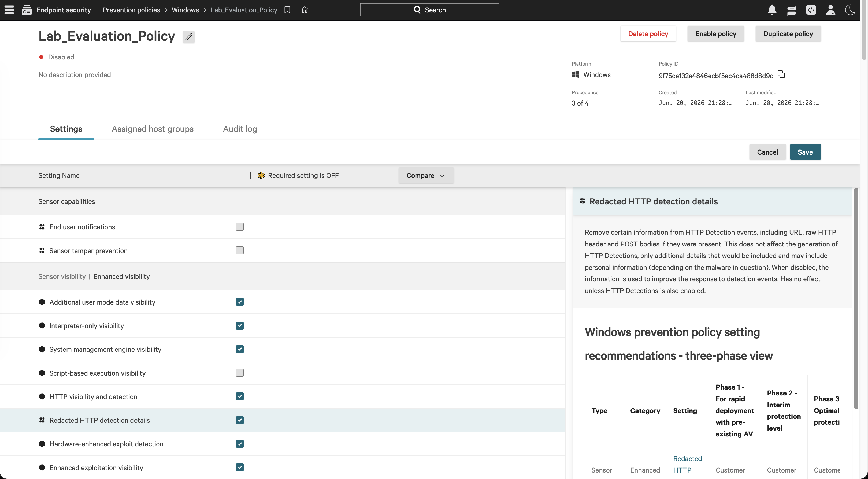868x479 pixels.
Task: Open Redacted HTTP link in recommendations table
Action: coord(687,464)
